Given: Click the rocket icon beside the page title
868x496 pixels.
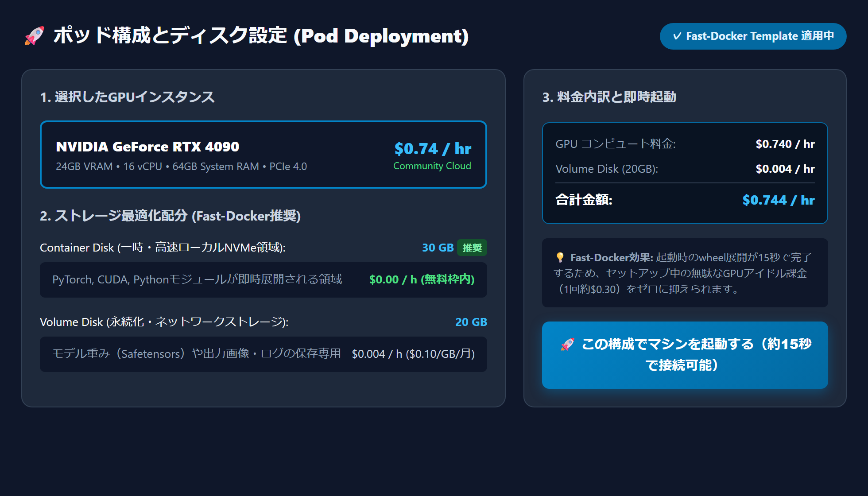Looking at the screenshot, I should 35,36.
